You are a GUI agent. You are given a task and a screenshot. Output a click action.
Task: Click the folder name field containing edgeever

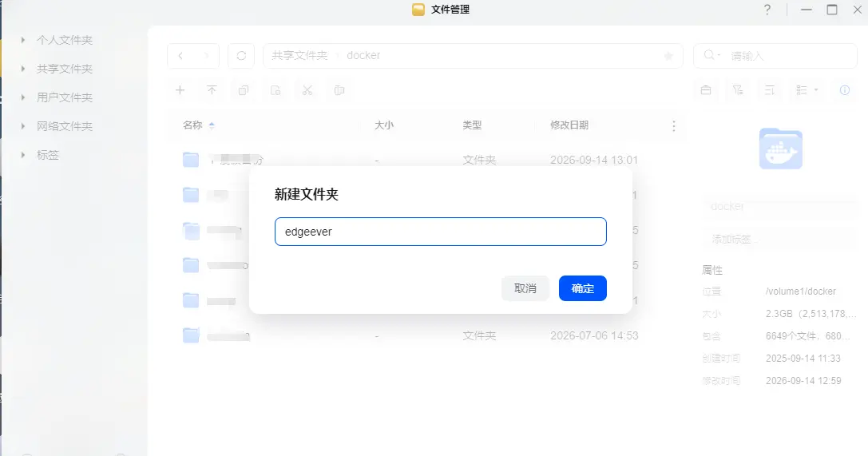click(x=441, y=232)
